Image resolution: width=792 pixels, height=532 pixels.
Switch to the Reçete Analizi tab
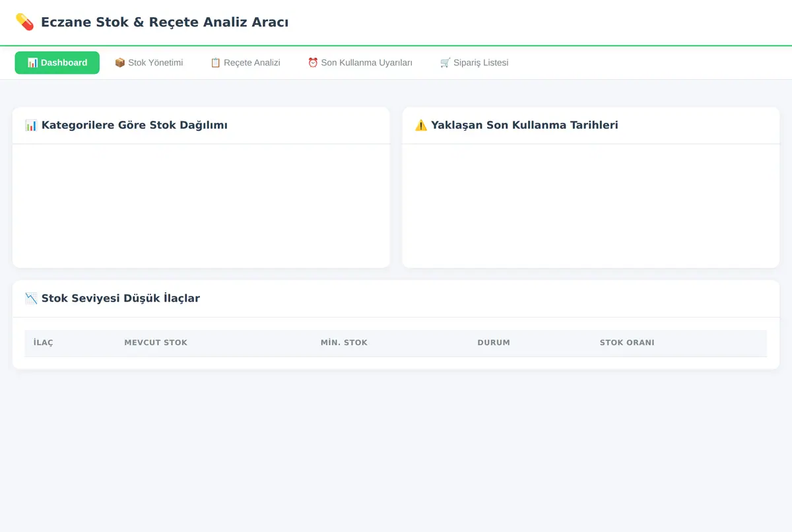click(x=245, y=63)
